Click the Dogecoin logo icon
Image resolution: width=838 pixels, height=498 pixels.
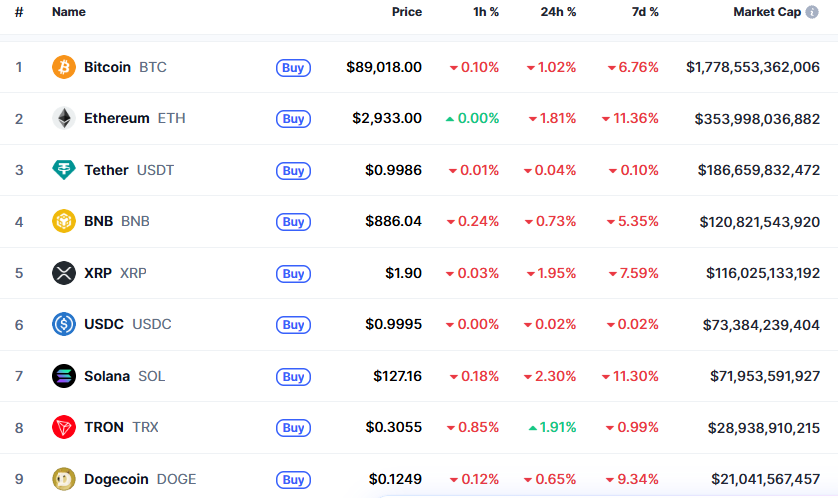coord(64,479)
